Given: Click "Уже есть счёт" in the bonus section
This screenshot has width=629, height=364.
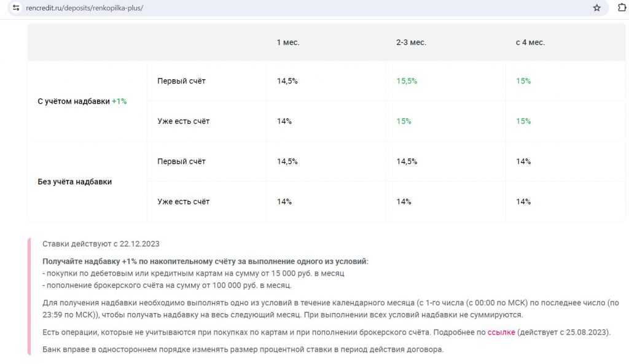Looking at the screenshot, I should point(183,122).
